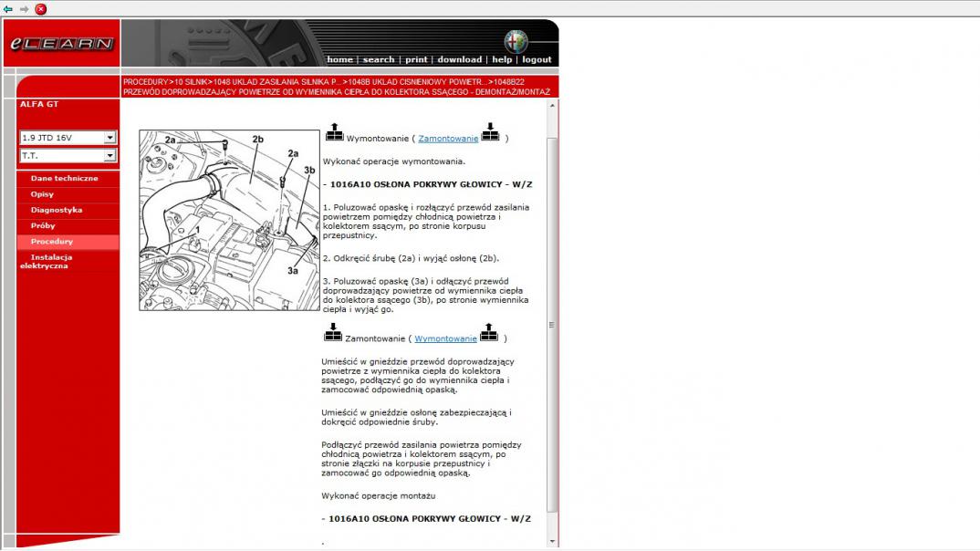
Task: Click the forward arrow icon
Action: pos(25,9)
